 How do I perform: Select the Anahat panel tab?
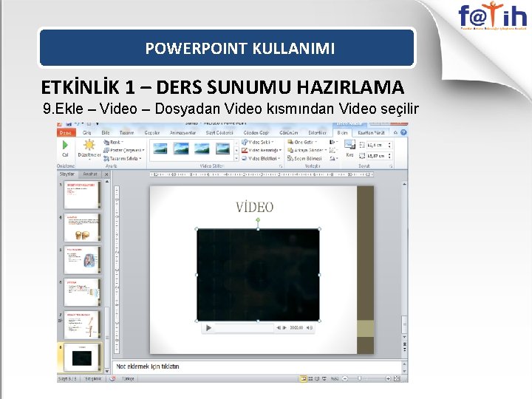click(x=90, y=174)
